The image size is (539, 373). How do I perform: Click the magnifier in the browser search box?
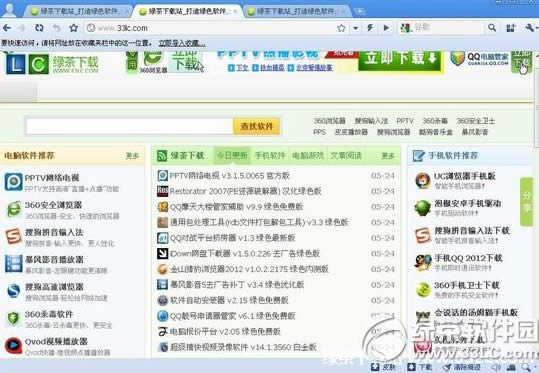492,28
